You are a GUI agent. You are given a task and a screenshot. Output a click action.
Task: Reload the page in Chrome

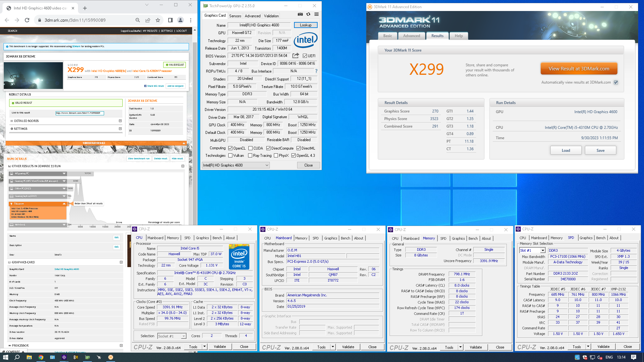pyautogui.click(x=27, y=20)
